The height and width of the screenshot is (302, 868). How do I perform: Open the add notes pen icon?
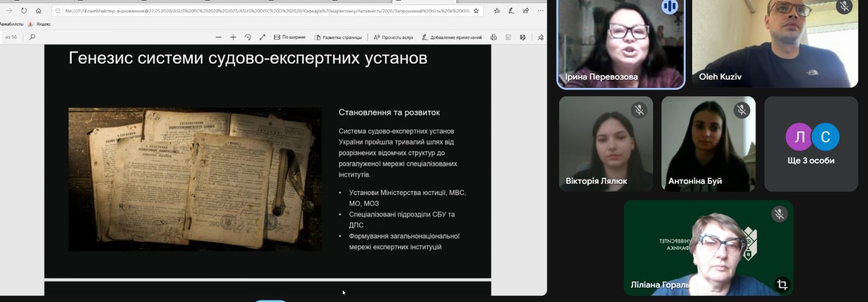511,11
